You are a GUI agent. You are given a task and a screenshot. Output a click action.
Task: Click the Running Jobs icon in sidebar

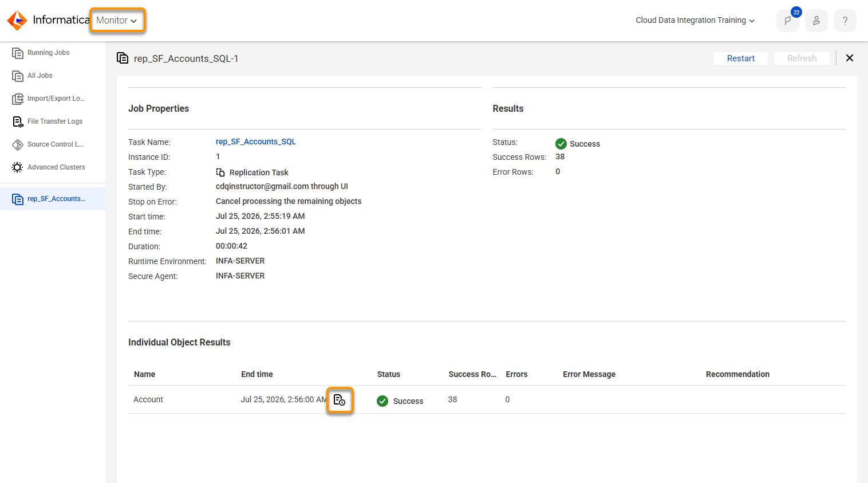(x=18, y=53)
